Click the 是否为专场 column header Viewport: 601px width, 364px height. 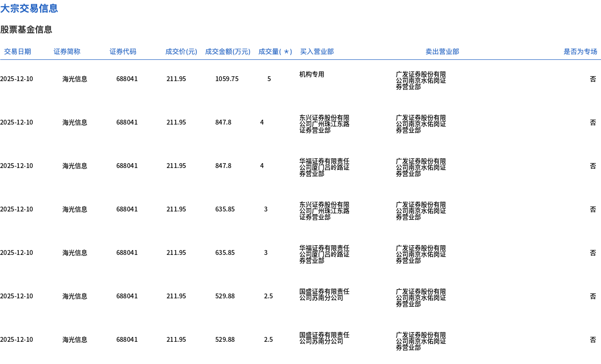(x=580, y=52)
